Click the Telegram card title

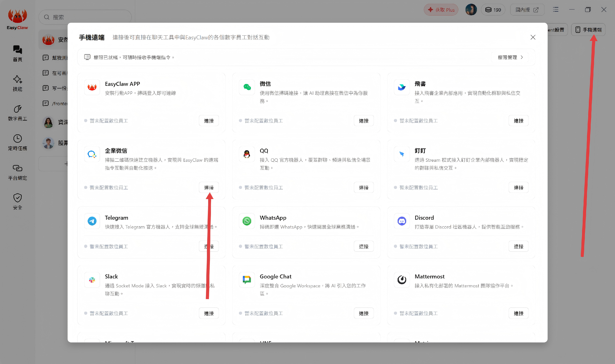coord(117,218)
